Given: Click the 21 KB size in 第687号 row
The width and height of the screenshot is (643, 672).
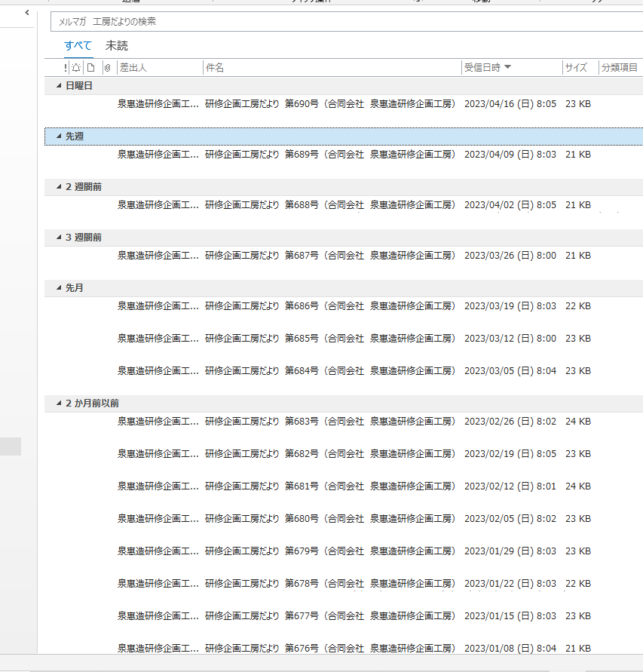Looking at the screenshot, I should coord(578,256).
